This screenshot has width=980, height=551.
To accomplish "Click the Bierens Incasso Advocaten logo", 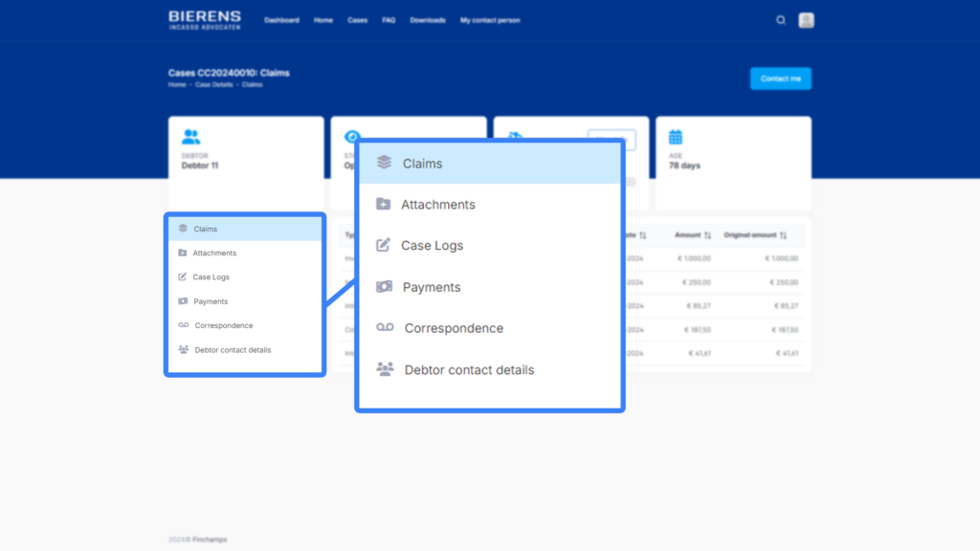I will coord(205,20).
